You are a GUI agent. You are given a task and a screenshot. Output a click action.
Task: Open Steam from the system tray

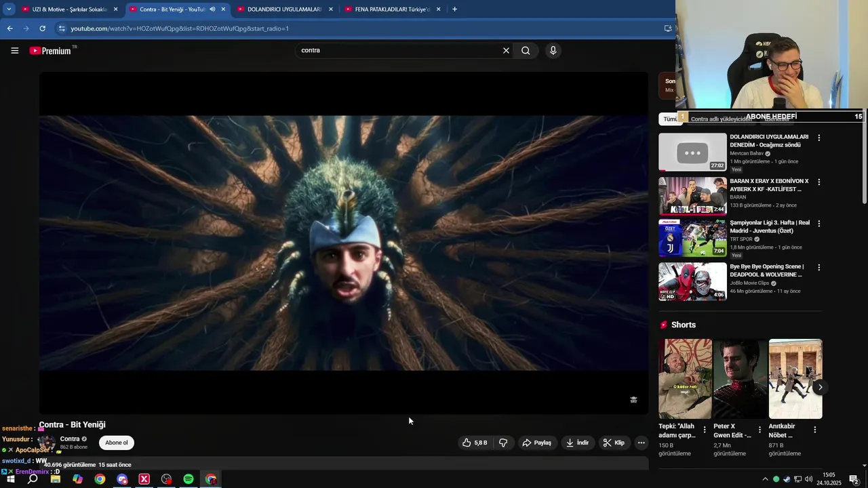pos(787,479)
